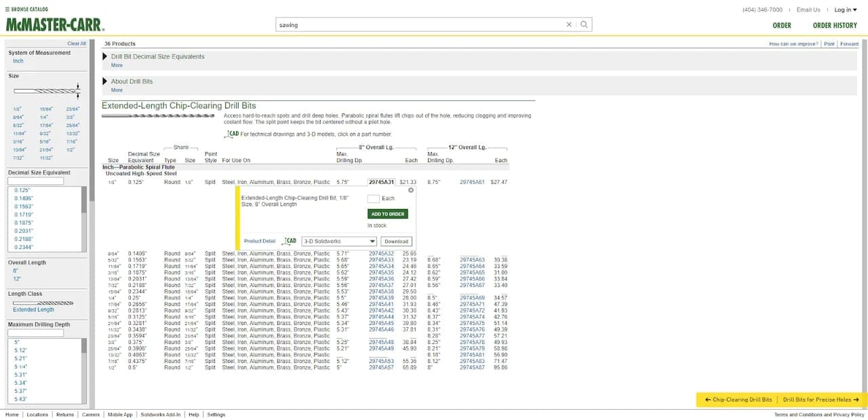Image resolution: width=868 pixels, height=420 pixels.
Task: Choose 5.12" in Maximum Drilling Depth list
Action: click(21, 350)
